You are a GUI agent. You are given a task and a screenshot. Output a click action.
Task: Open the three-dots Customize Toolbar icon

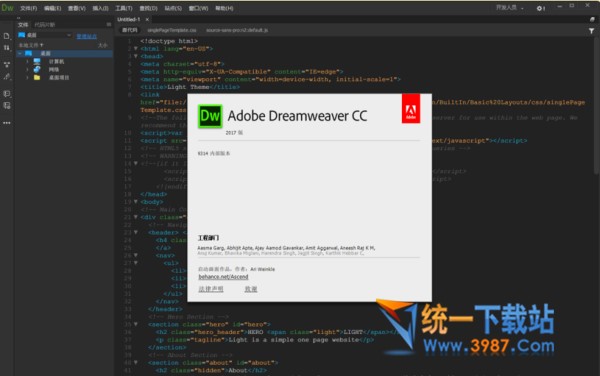pos(7,123)
